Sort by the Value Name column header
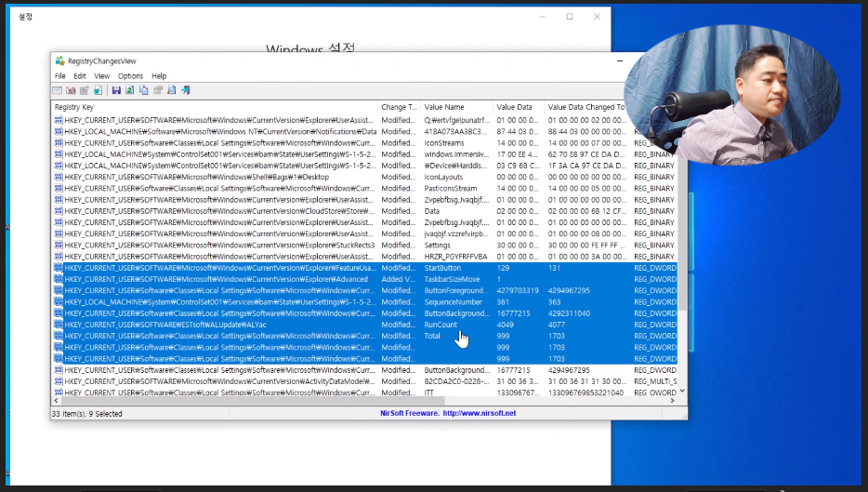The width and height of the screenshot is (868, 492). point(456,107)
